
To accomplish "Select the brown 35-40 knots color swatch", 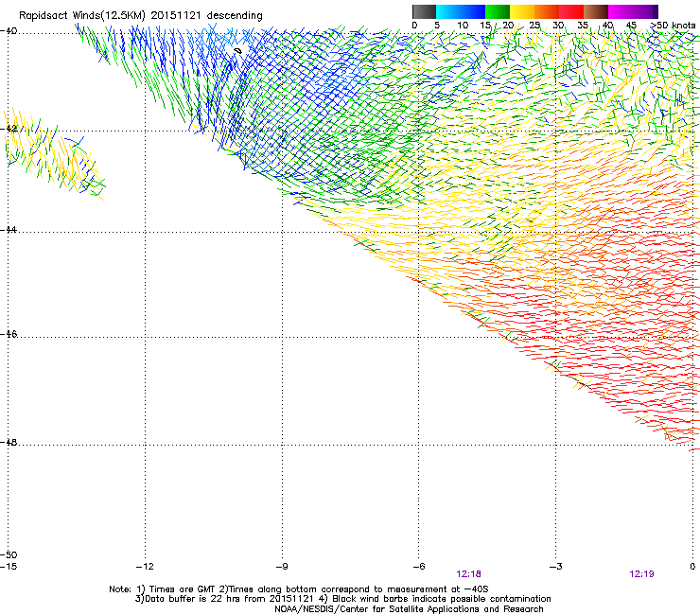I will 596,11.
